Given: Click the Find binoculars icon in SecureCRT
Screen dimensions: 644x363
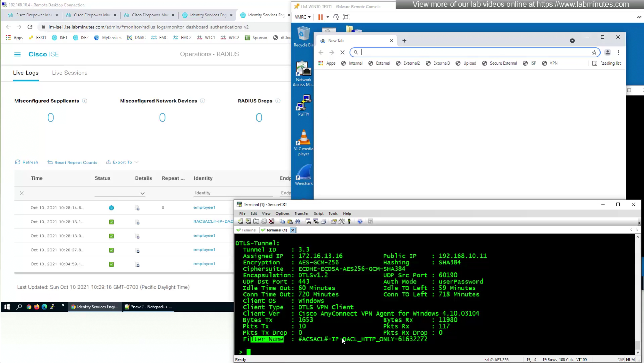Looking at the screenshot, I should click(x=298, y=221).
